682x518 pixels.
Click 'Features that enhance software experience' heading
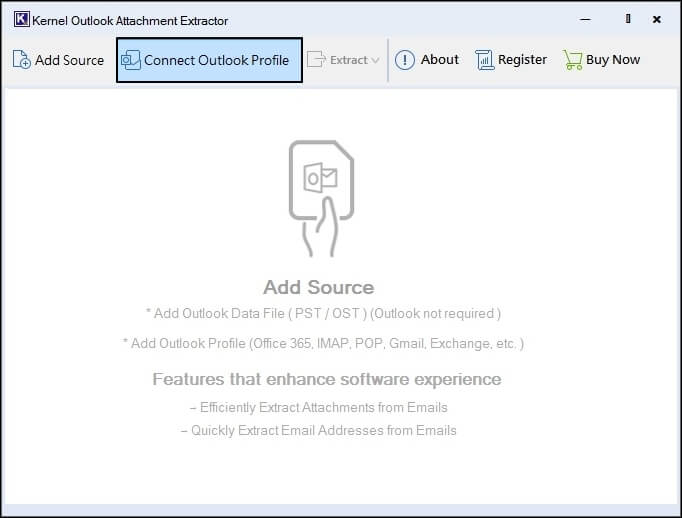(x=327, y=379)
